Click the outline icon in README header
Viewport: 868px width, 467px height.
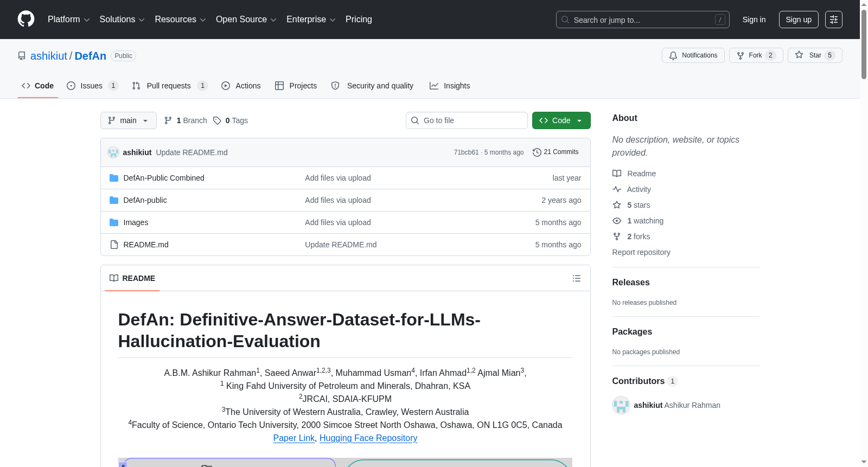point(577,278)
